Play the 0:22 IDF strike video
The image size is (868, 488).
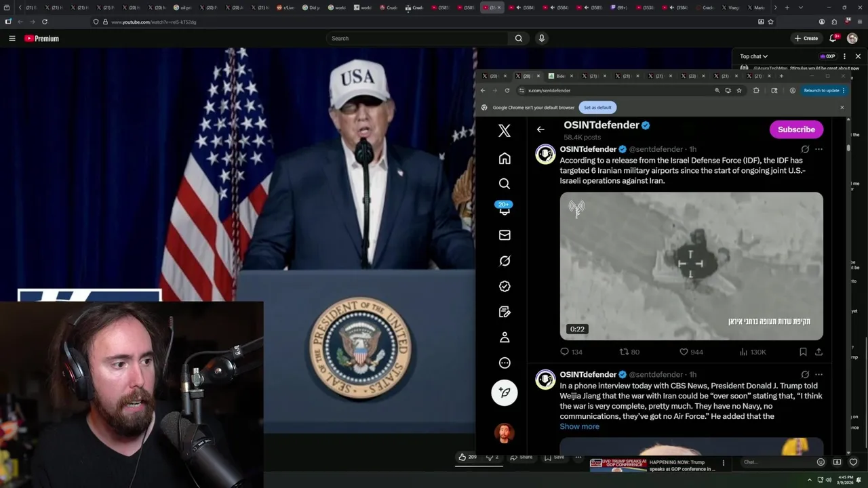point(691,266)
